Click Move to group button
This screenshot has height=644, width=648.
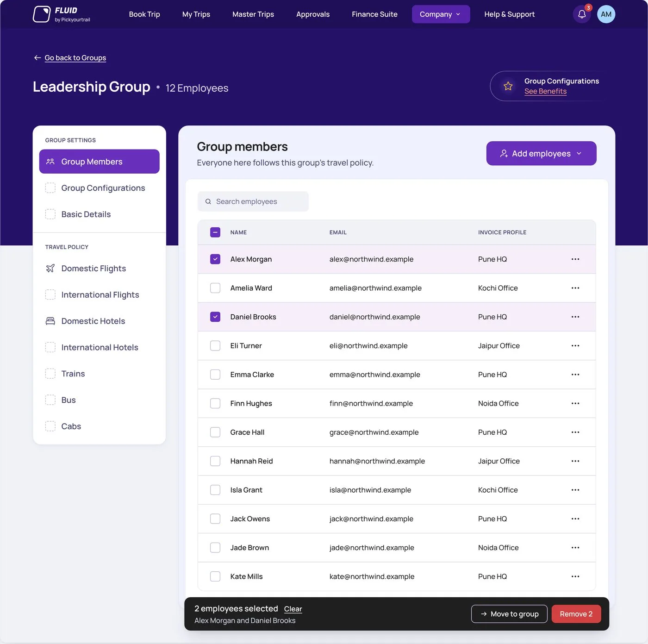pos(509,614)
